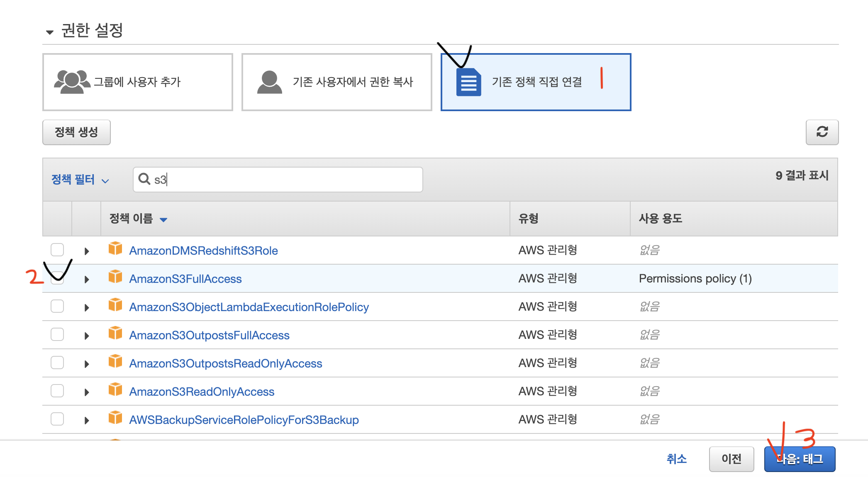Screen dimensions: 868x477
Task: Tick the AmazonS3ReadOnlyAccess checkbox
Action: pyautogui.click(x=57, y=391)
